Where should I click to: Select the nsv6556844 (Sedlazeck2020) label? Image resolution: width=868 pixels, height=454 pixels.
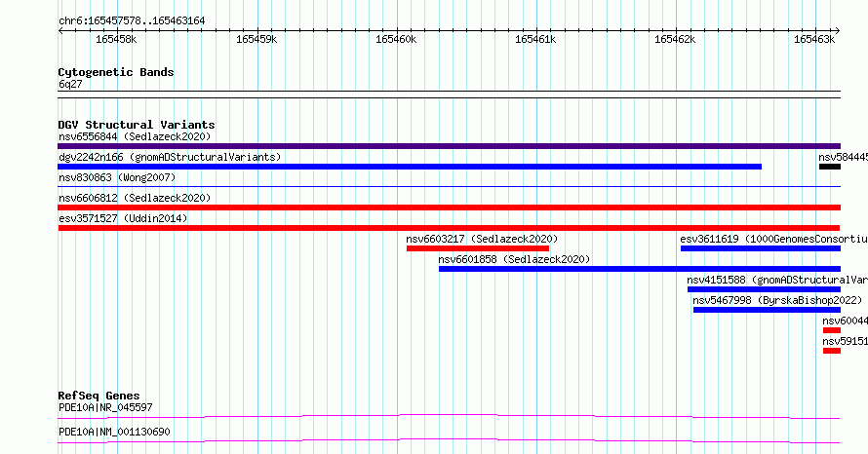pyautogui.click(x=135, y=136)
